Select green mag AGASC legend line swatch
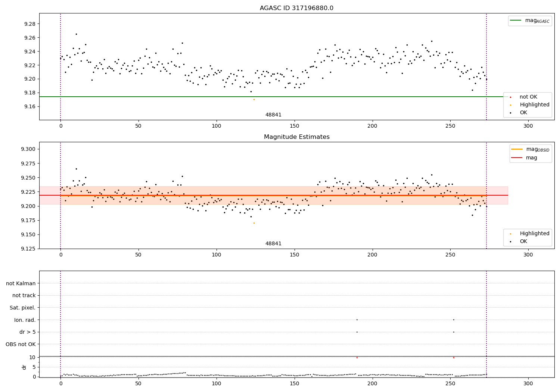Viewport: 560px width, 392px height. click(x=516, y=21)
